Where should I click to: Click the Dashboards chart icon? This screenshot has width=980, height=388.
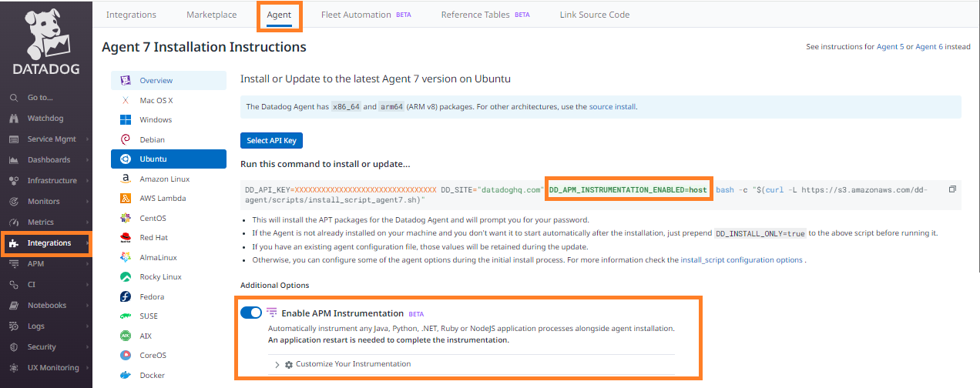click(x=13, y=160)
